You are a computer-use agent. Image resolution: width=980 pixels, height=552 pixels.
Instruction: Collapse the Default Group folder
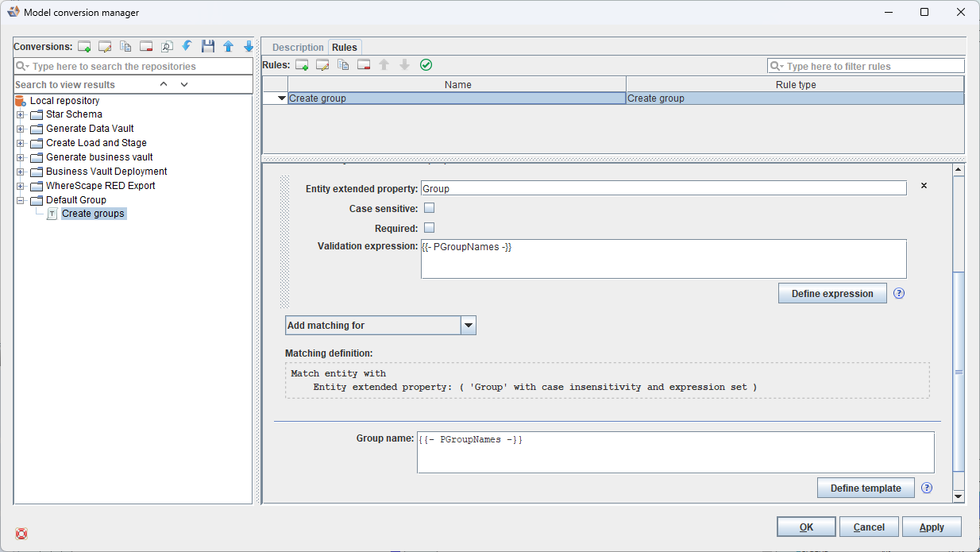[x=21, y=200]
